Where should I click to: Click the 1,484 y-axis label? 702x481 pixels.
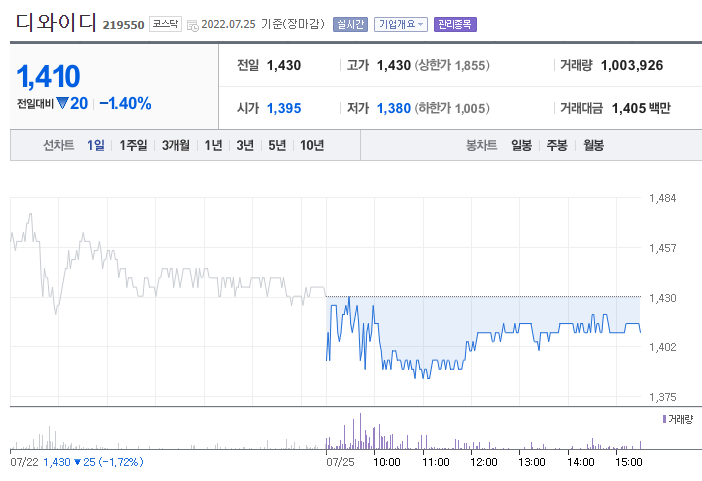click(663, 198)
